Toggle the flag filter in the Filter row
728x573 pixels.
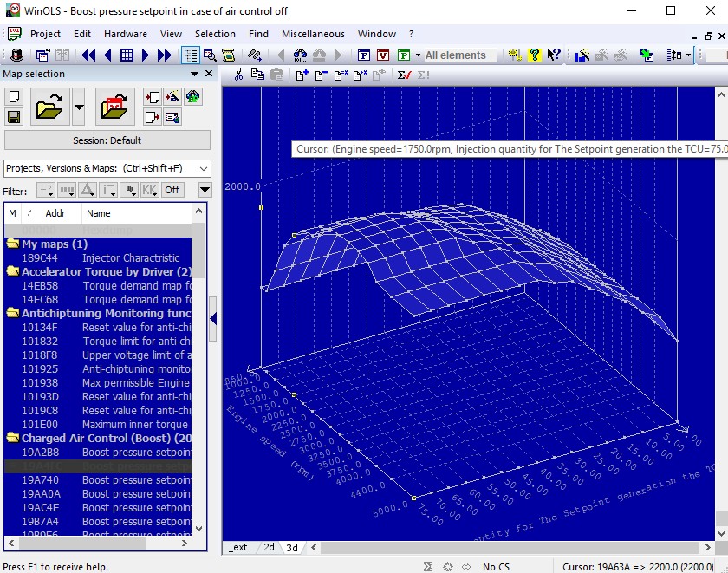pos(131,190)
